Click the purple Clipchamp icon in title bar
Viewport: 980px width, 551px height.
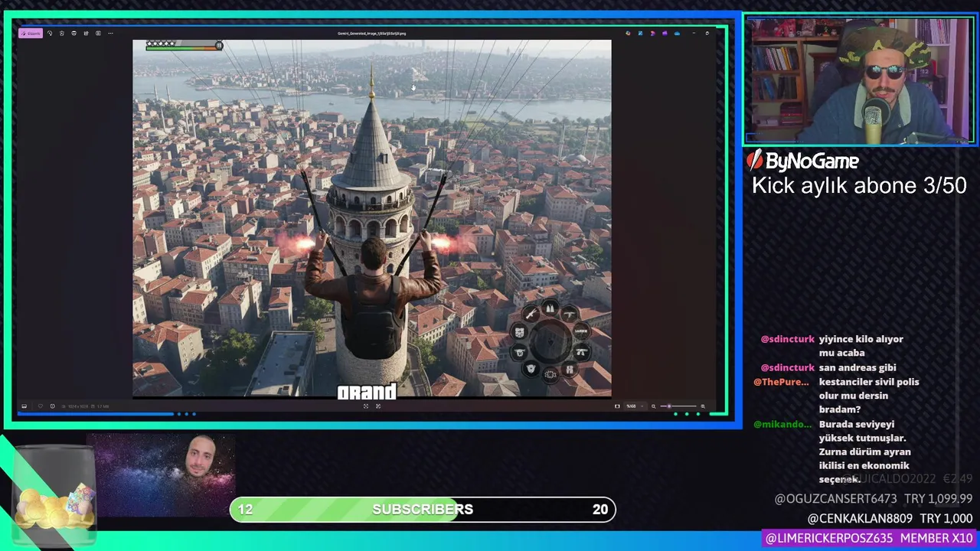coord(665,34)
